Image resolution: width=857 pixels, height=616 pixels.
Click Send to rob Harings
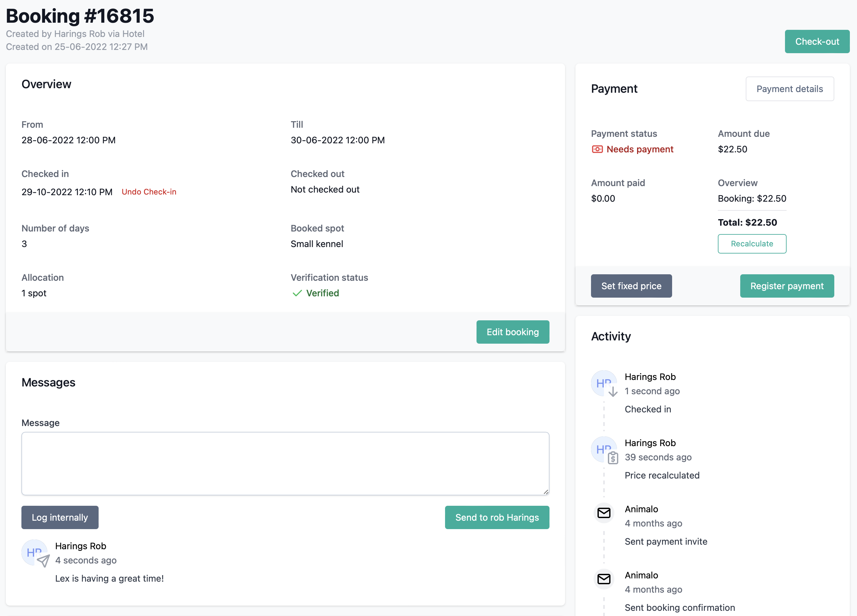(497, 517)
